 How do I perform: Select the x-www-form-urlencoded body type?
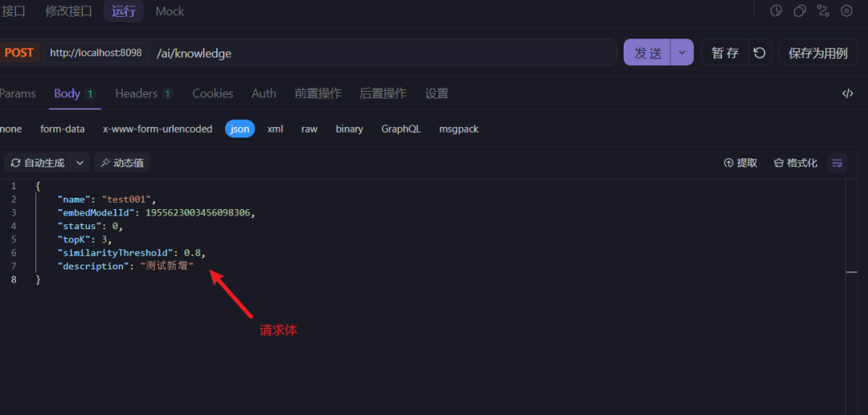pyautogui.click(x=158, y=129)
